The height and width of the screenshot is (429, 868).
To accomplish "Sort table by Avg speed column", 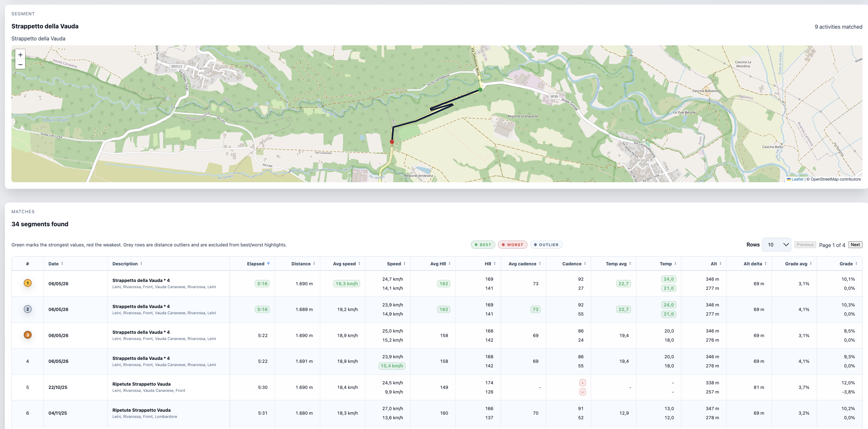I will [347, 263].
